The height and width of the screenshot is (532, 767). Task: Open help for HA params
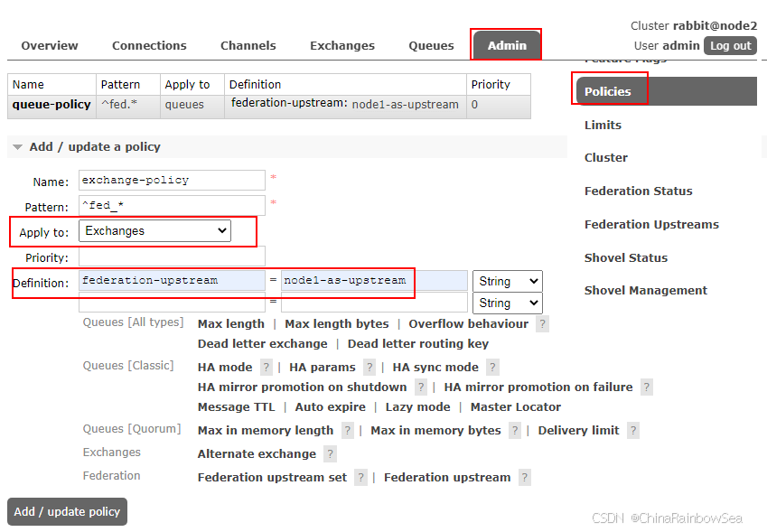(x=369, y=367)
